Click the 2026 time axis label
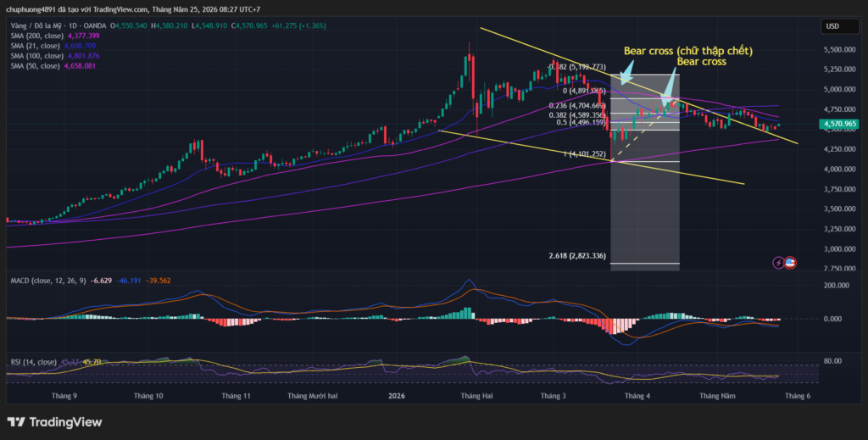868x440 pixels. pos(397,396)
